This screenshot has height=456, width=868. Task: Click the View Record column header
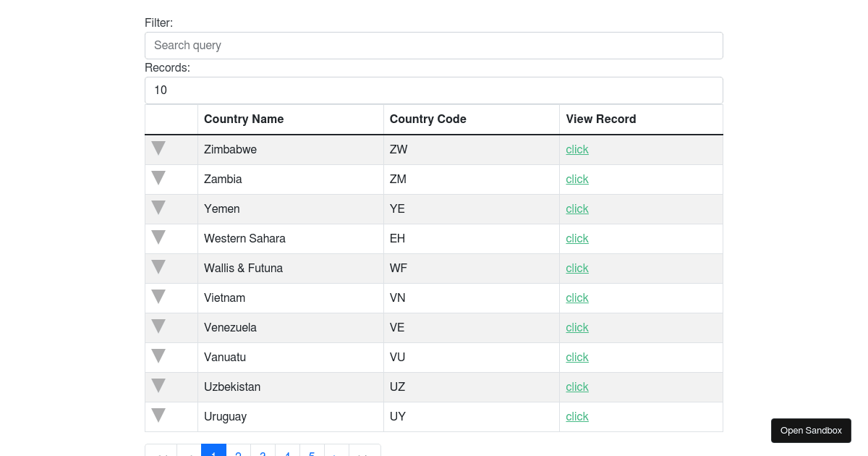(x=600, y=119)
